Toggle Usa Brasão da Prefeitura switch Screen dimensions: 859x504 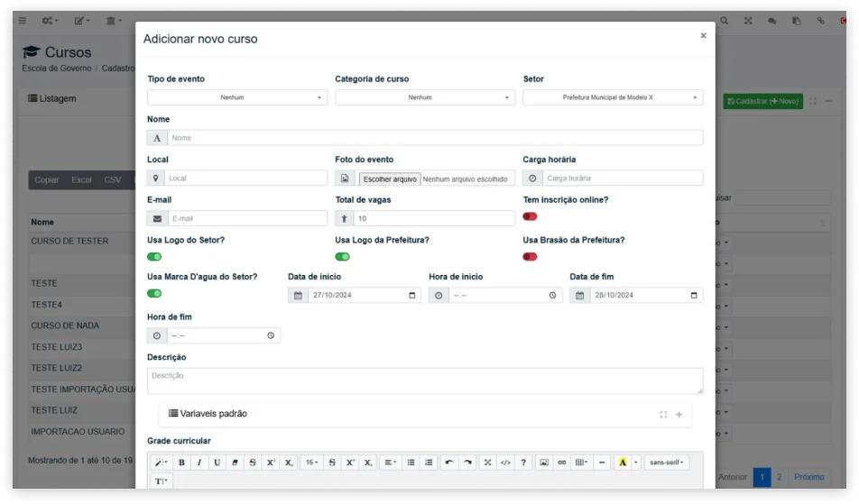pos(530,257)
